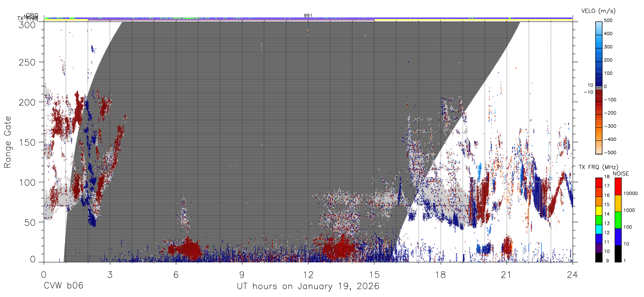Click the '18' tick on UT hours axis
Screen dimensions: 644x297
point(440,274)
